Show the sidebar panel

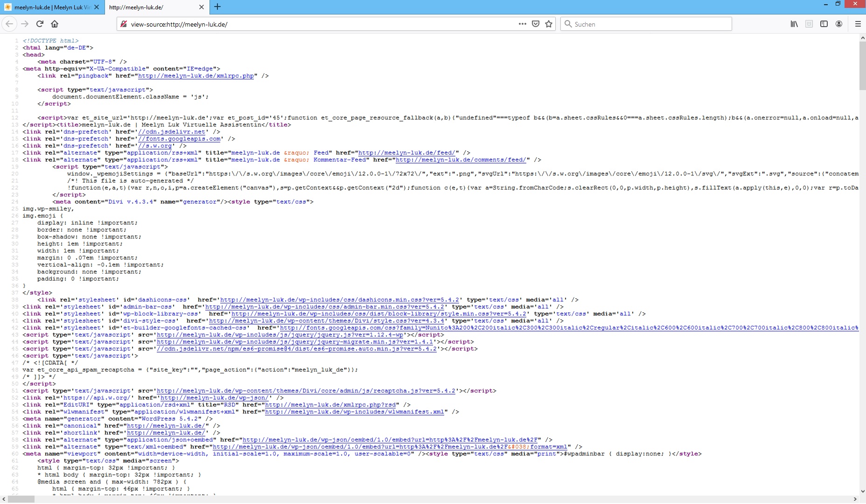pyautogui.click(x=824, y=24)
